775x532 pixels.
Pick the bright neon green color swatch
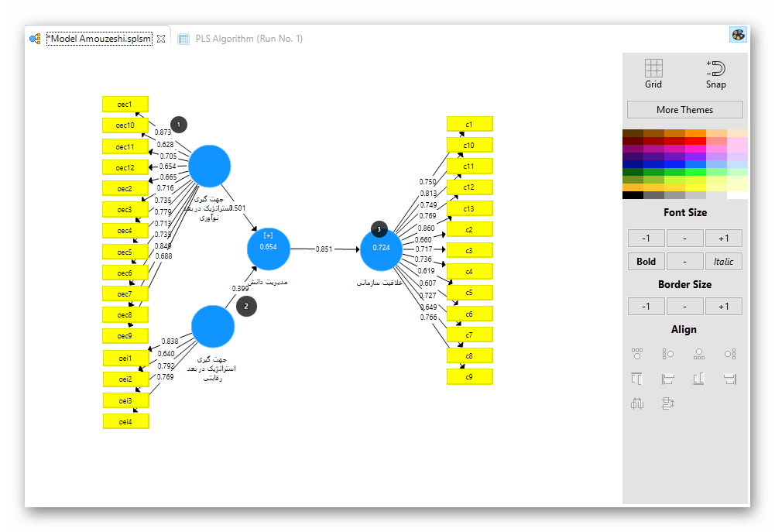tap(695, 172)
